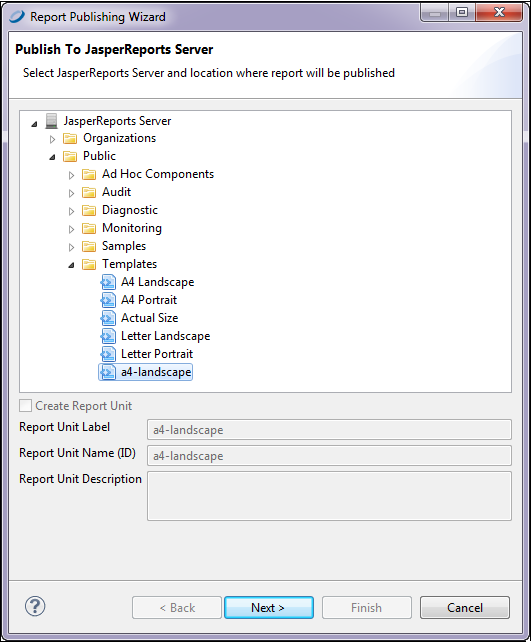Expand the Organizations folder
Viewport: 531px width, 642px height.
pyautogui.click(x=52, y=139)
